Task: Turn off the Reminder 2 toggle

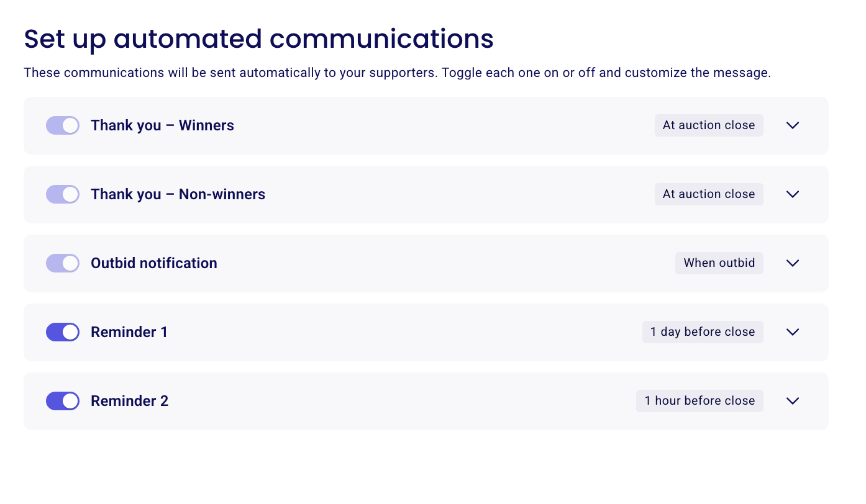Action: [x=63, y=401]
